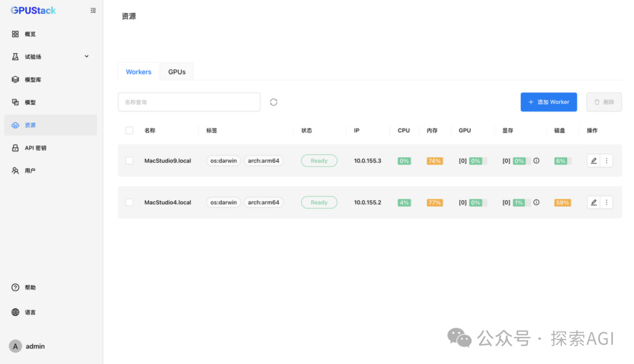Image resolution: width=634 pixels, height=364 pixels.
Task: Toggle the select-all checkbox in table header
Action: (129, 130)
